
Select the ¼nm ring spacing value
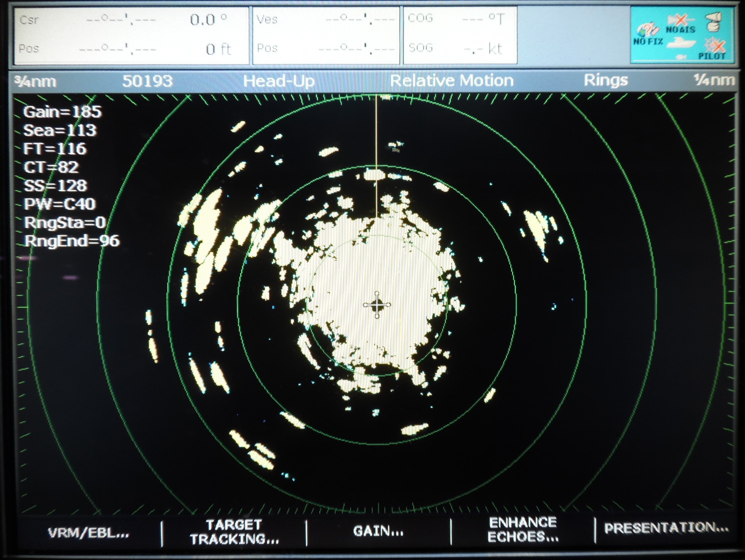(714, 80)
